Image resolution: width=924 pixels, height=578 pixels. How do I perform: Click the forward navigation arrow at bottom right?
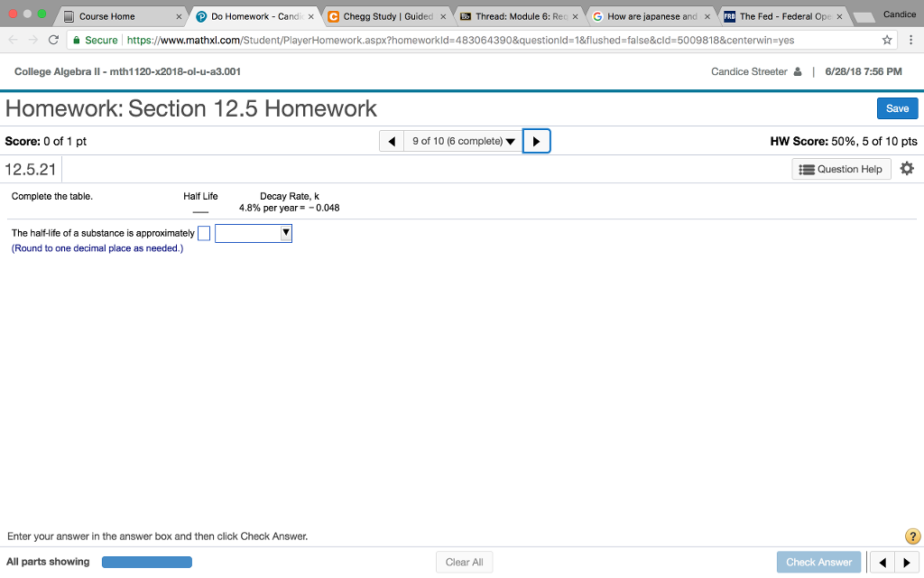click(x=910, y=562)
